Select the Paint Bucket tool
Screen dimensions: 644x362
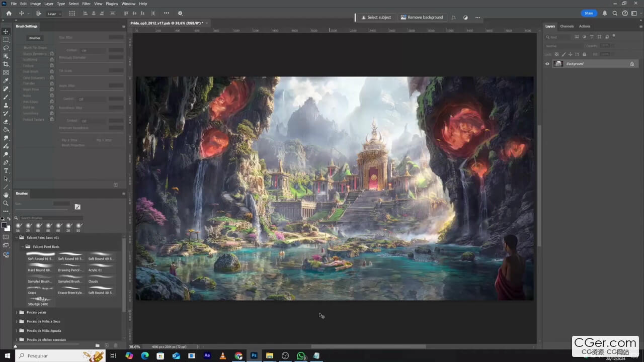6,130
